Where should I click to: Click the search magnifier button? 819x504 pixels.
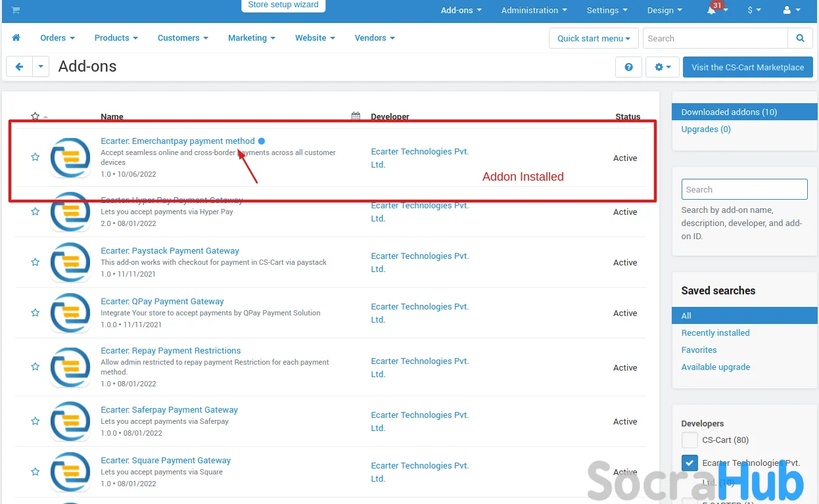(x=800, y=38)
